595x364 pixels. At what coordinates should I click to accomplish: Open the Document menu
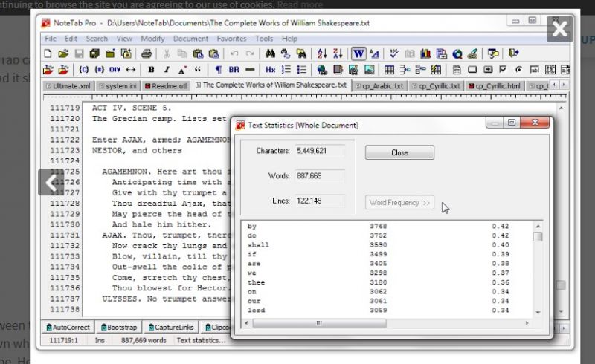tap(190, 39)
